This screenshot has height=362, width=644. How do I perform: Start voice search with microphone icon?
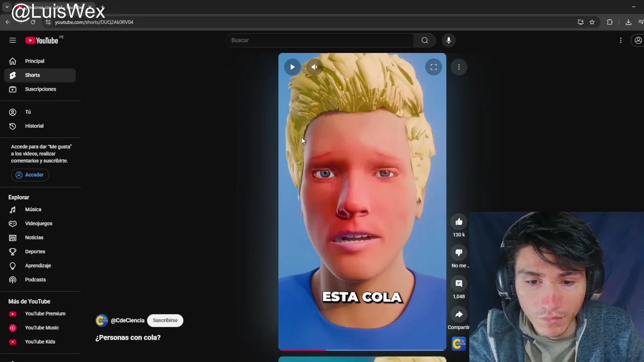(x=449, y=40)
